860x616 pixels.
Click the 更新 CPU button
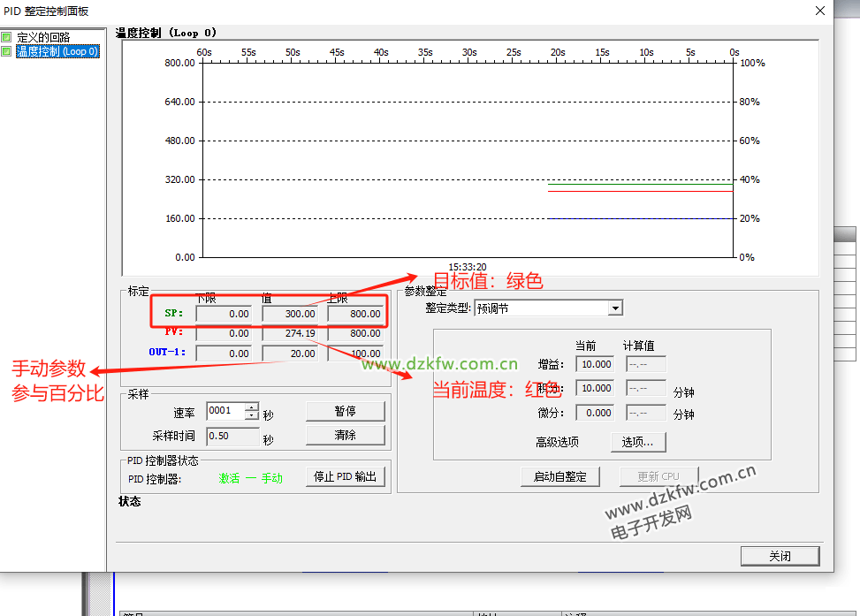(x=658, y=477)
